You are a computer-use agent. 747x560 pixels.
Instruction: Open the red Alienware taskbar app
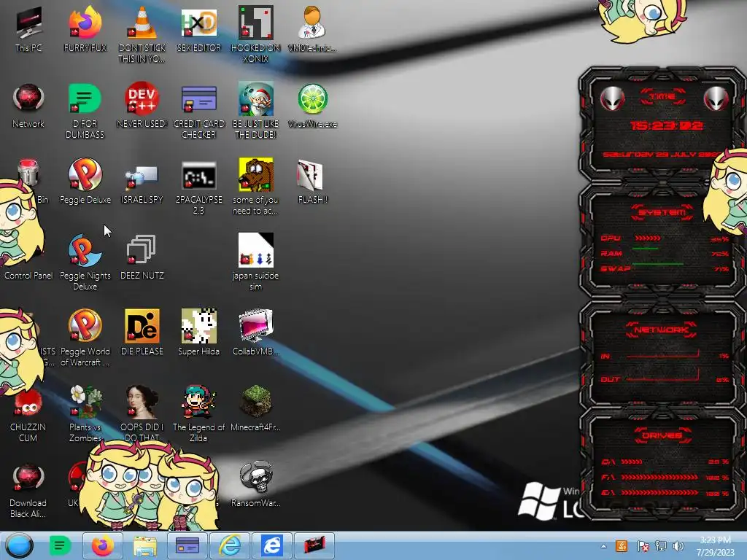314,545
